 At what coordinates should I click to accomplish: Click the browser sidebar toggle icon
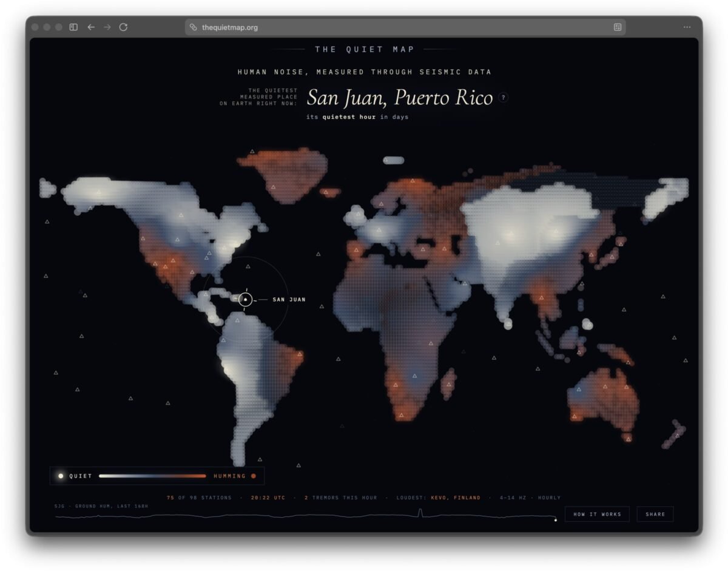(x=73, y=27)
